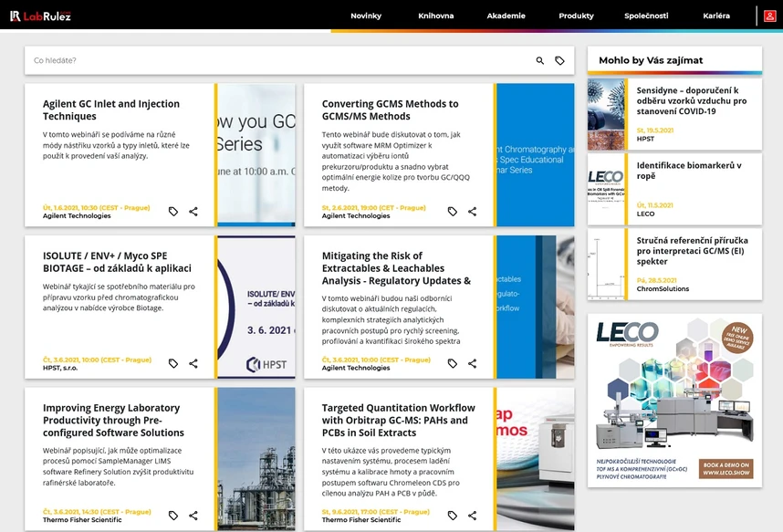Click the LECO document thumbnail
Screen dimensions: 783x532
pyautogui.click(x=606, y=189)
